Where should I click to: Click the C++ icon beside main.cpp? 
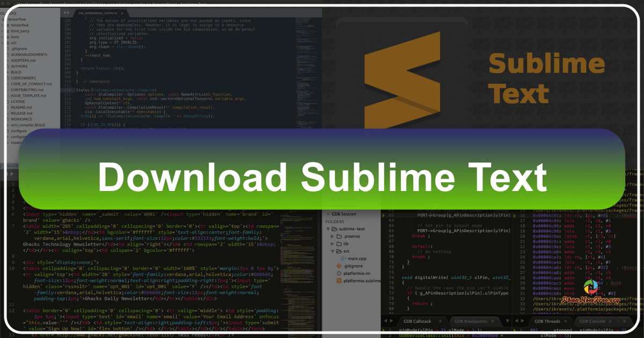coord(344,258)
